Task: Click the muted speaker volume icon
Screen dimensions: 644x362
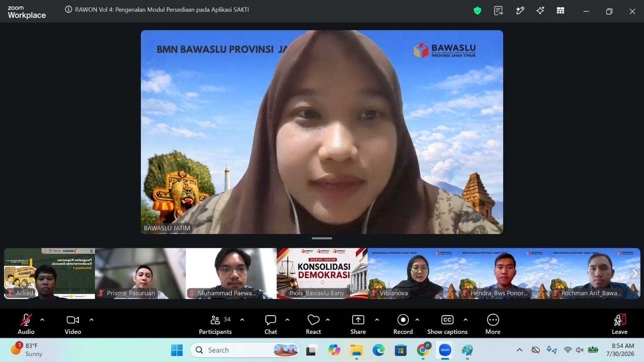Action: pos(580,350)
